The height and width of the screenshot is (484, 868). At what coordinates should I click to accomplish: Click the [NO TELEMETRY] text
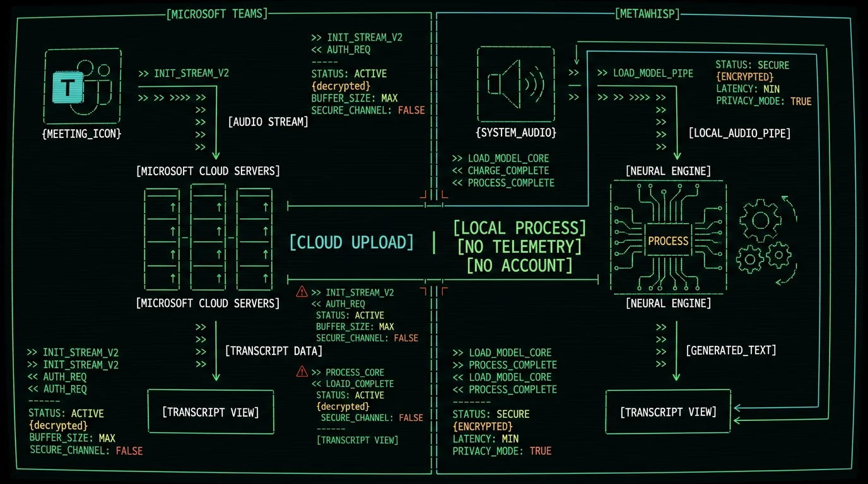click(520, 246)
